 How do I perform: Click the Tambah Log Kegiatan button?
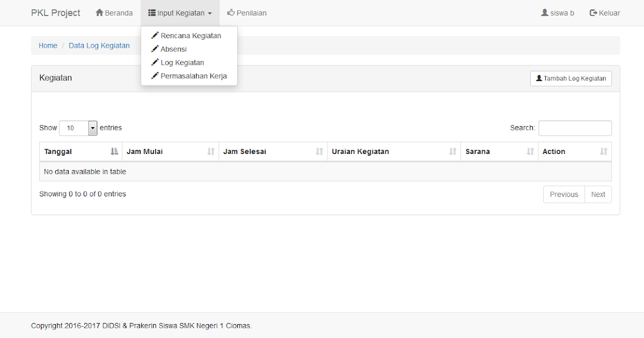click(x=570, y=78)
